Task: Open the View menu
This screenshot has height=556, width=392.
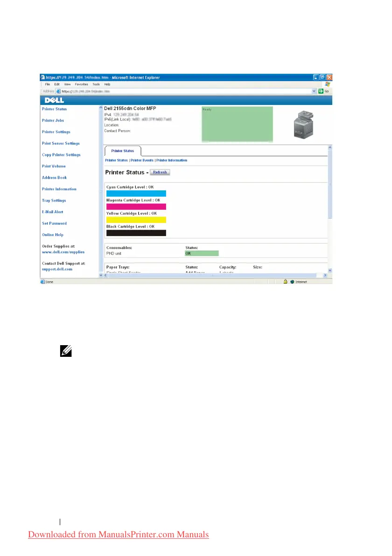Action: pos(67,84)
